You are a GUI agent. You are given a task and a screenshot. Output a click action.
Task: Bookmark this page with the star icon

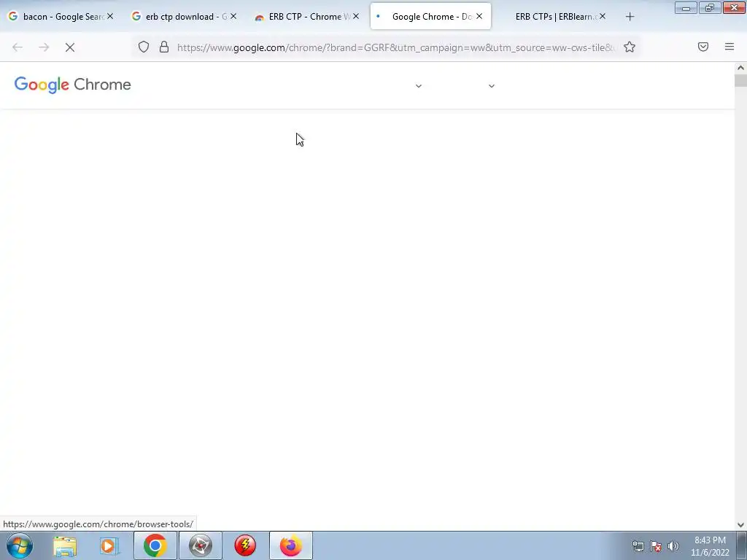630,47
